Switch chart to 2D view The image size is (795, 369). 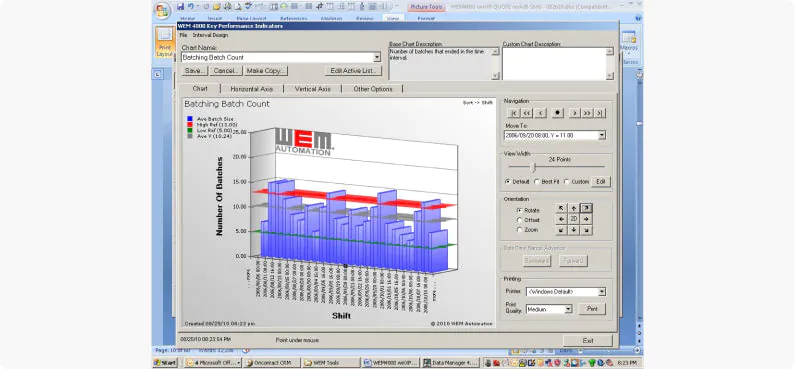point(573,219)
